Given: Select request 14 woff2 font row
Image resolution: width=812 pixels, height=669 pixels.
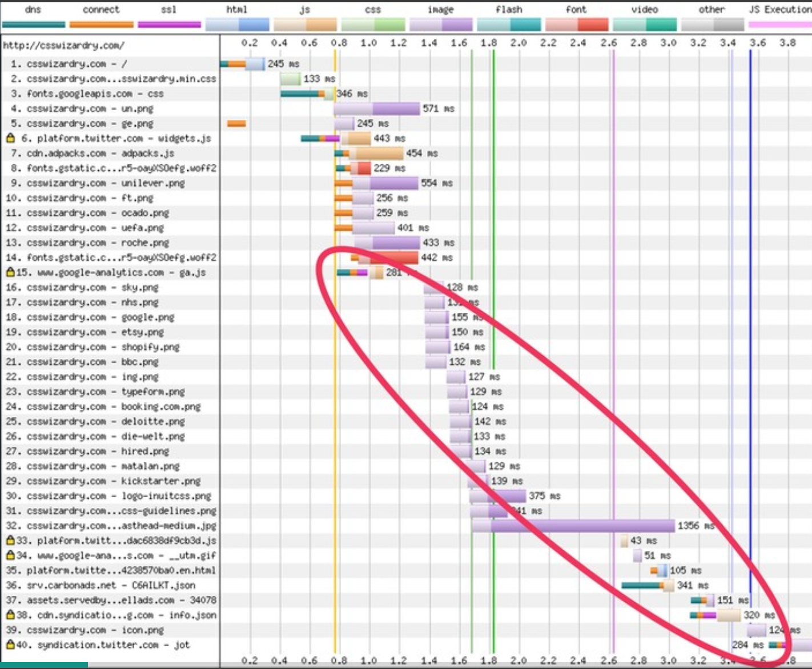Looking at the screenshot, I should point(111,257).
